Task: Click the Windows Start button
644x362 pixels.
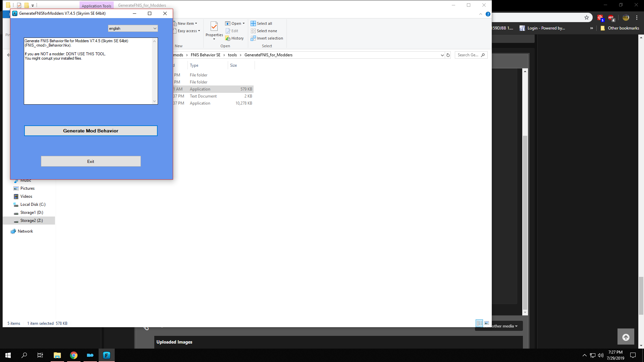Action: click(x=8, y=355)
